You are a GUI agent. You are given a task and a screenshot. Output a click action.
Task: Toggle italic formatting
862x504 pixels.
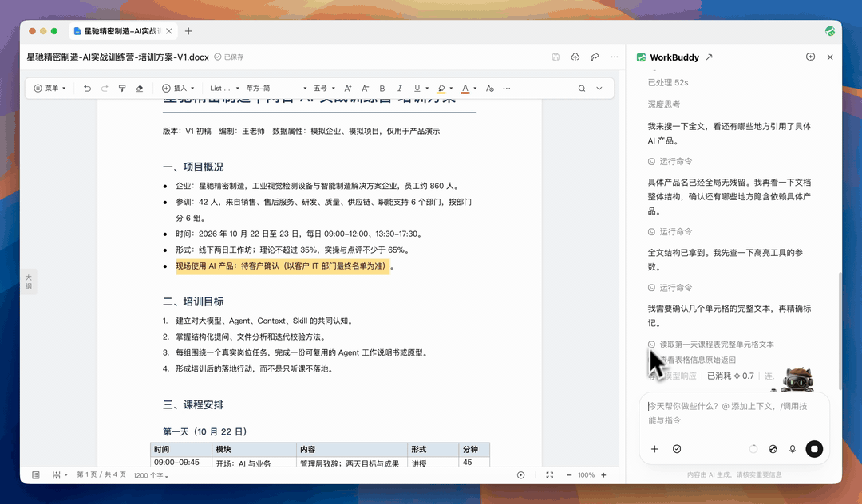(400, 88)
